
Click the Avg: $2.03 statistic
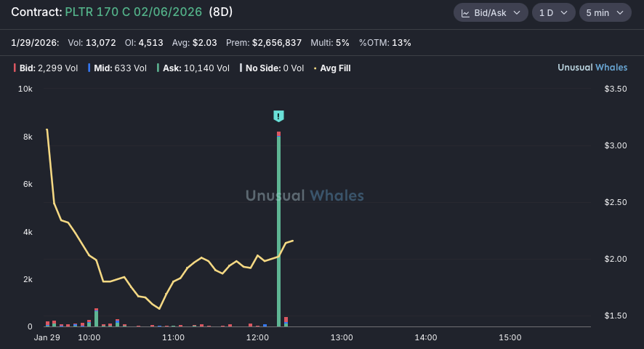click(x=194, y=43)
